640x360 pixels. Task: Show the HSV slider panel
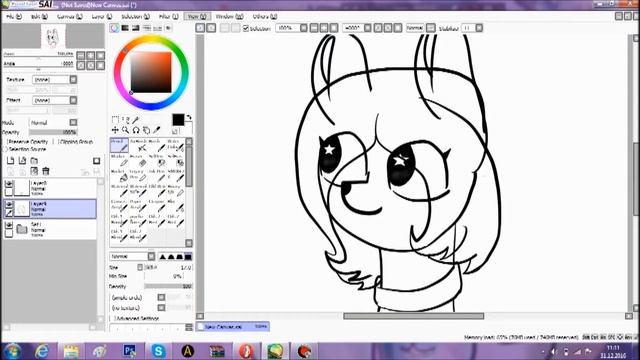(136, 28)
